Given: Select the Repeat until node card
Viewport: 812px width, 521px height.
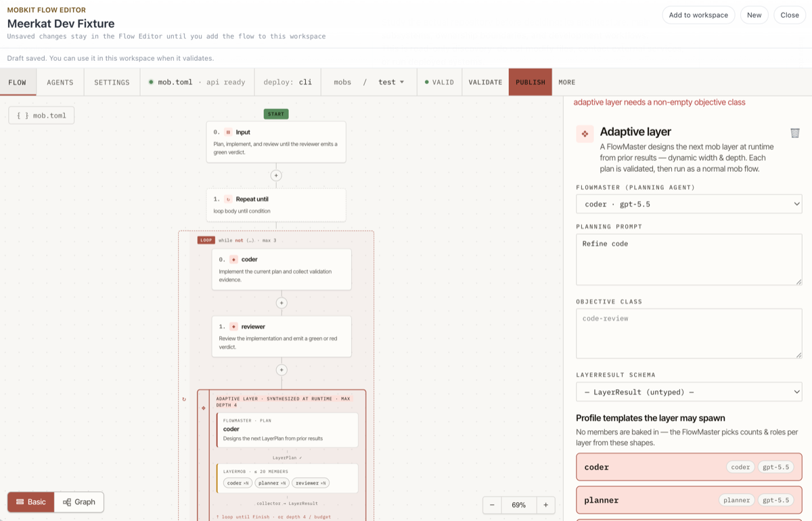Looking at the screenshot, I should [276, 204].
